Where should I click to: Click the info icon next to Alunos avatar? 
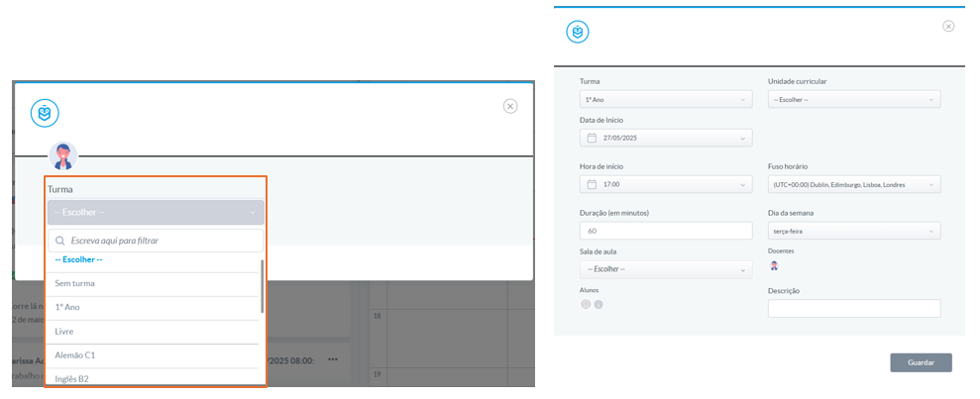pos(599,305)
